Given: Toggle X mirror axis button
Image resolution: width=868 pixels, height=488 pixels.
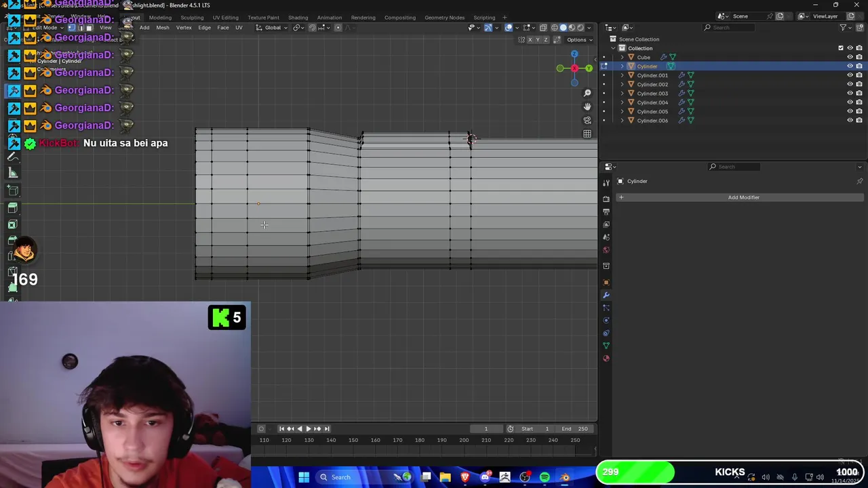Looking at the screenshot, I should click(x=530, y=40).
